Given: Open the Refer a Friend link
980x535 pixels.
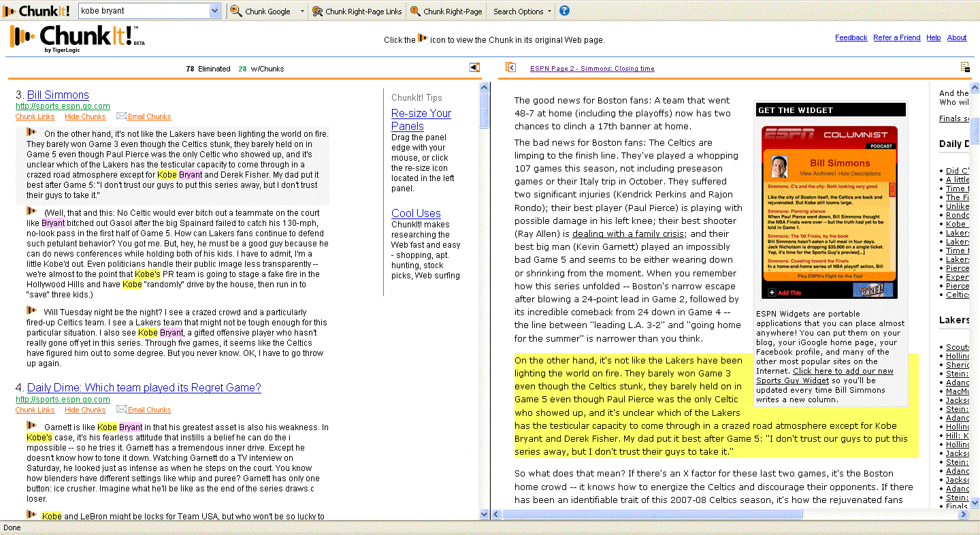Looking at the screenshot, I should 897,38.
